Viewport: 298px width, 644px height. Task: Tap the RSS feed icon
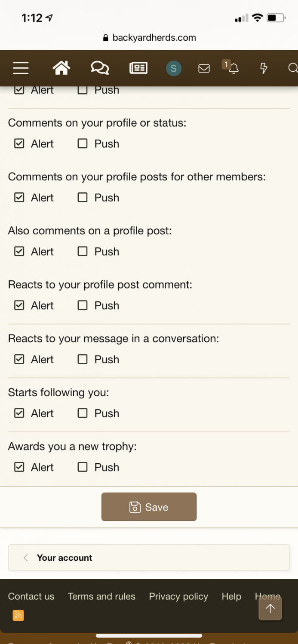(x=18, y=615)
